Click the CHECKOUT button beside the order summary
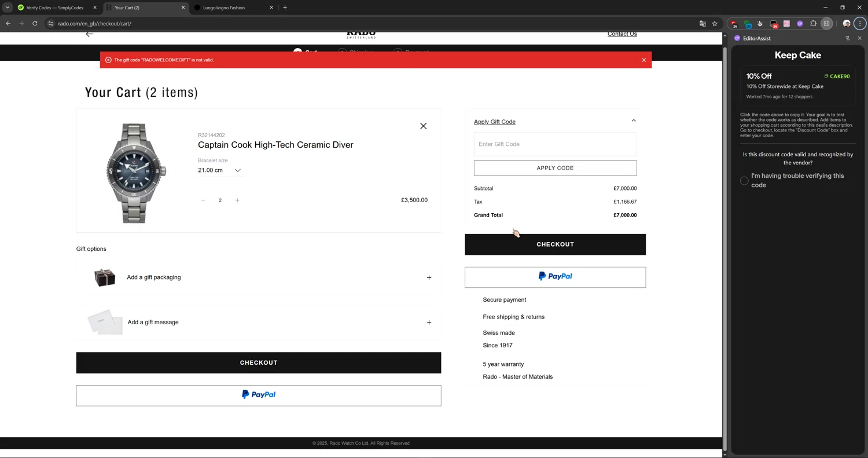This screenshot has width=868, height=458. tap(555, 244)
